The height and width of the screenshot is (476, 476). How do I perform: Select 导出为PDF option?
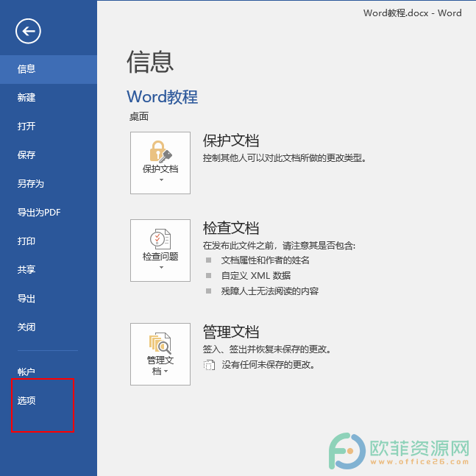click(49, 212)
